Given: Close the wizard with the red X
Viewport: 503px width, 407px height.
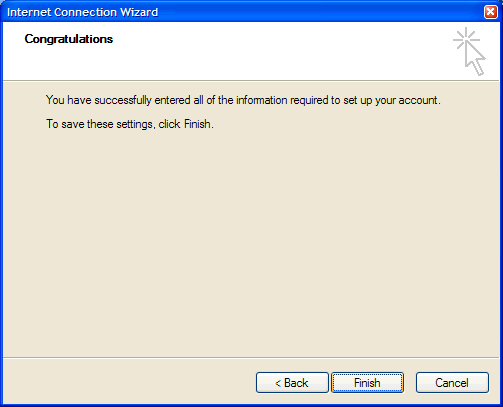Looking at the screenshot, I should tap(490, 12).
